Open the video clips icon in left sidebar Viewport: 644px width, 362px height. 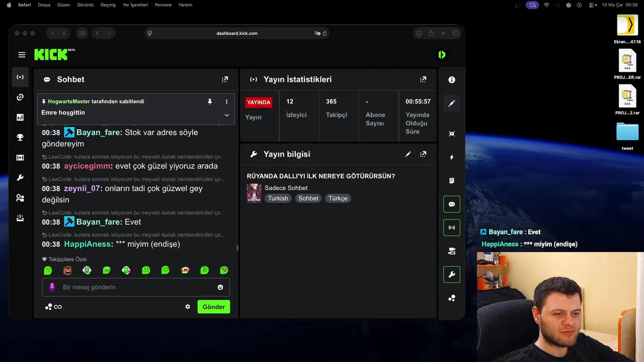coord(20,157)
